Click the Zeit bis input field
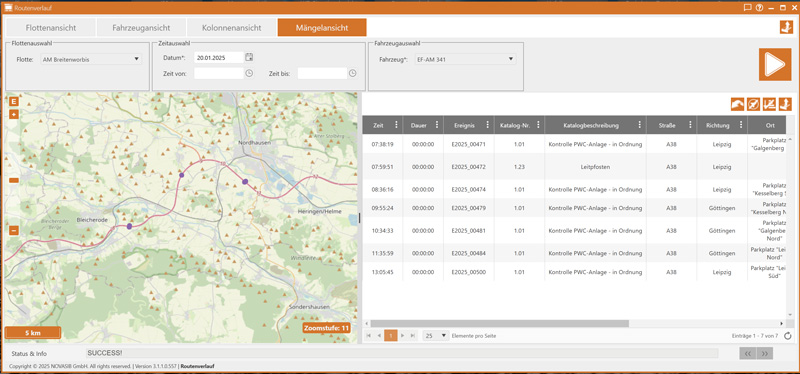This screenshot has height=374, width=800. coord(322,73)
